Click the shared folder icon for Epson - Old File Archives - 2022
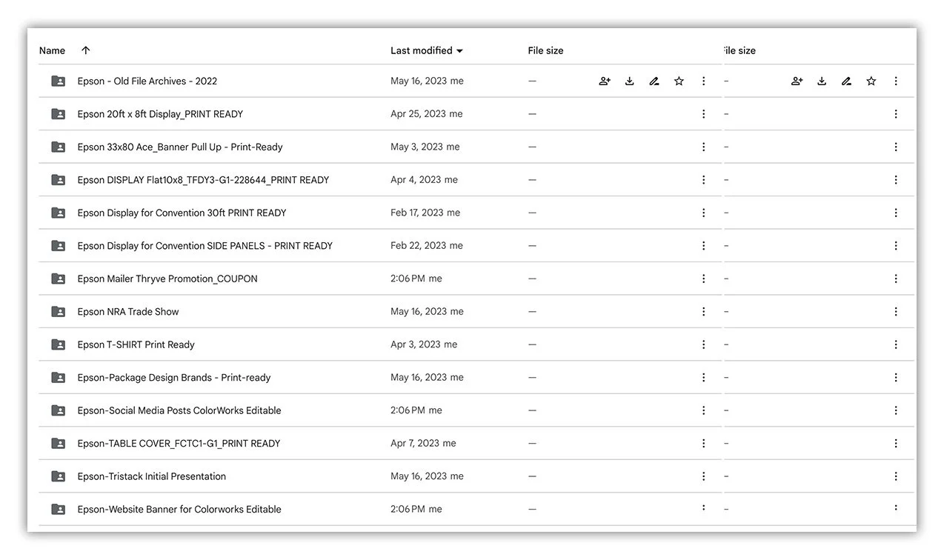The width and height of the screenshot is (944, 560). [x=58, y=81]
